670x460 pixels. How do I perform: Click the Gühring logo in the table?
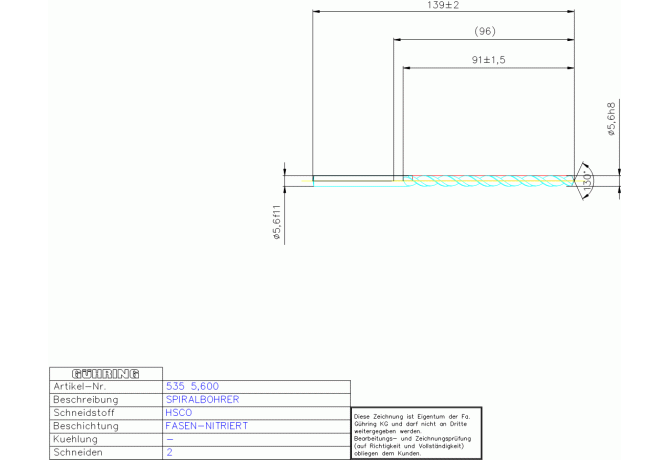[x=105, y=373]
